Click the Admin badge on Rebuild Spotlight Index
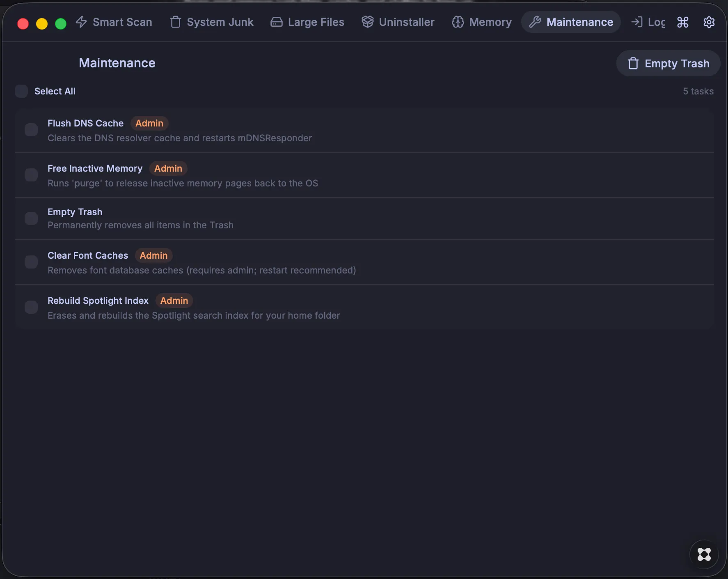This screenshot has height=579, width=728. (174, 301)
